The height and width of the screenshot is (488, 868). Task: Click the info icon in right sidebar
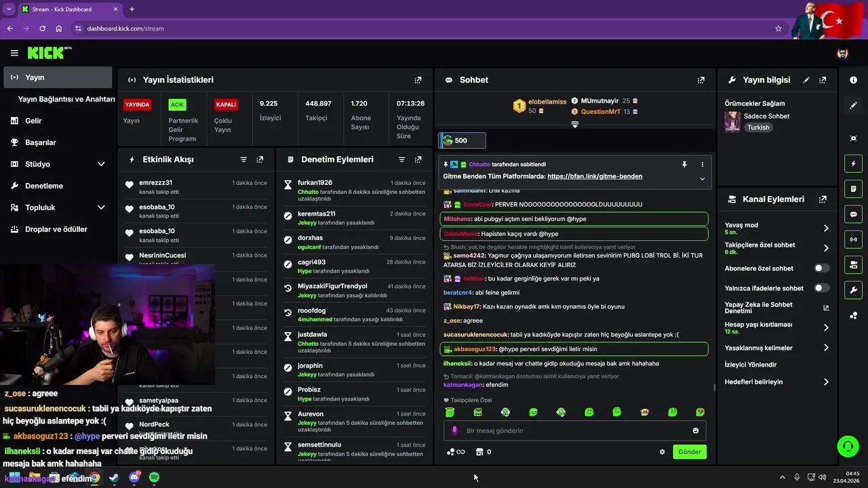853,80
